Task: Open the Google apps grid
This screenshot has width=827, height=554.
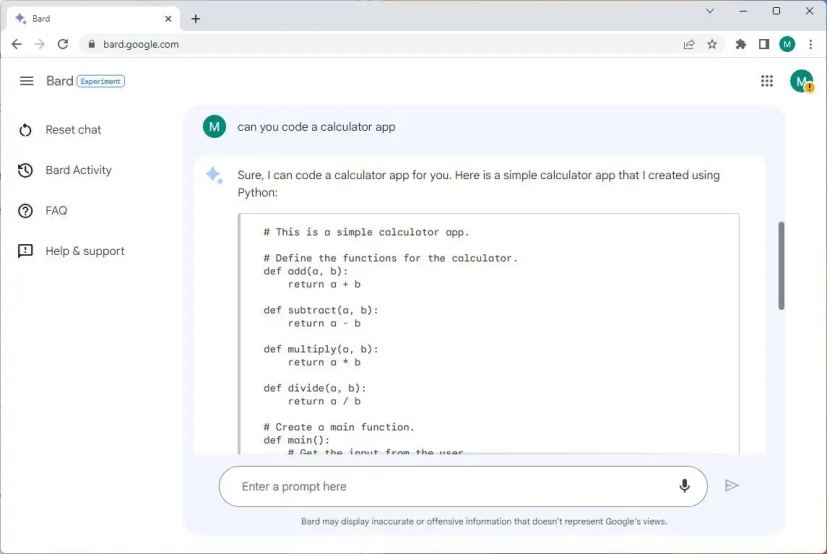Action: [x=767, y=81]
